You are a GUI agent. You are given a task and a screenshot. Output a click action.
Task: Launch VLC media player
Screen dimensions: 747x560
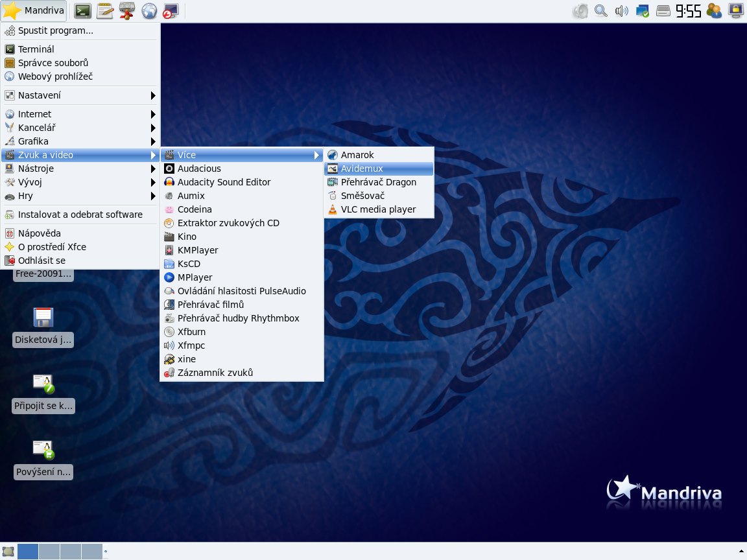(x=379, y=209)
